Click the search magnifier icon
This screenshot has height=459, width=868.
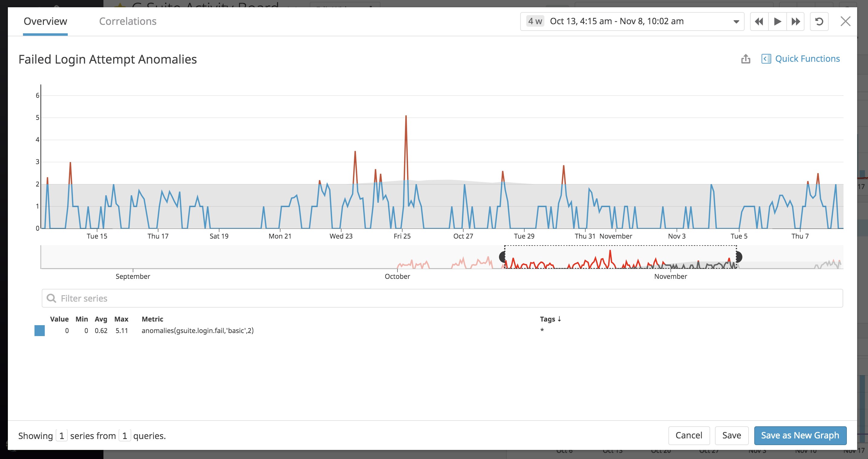(x=51, y=299)
